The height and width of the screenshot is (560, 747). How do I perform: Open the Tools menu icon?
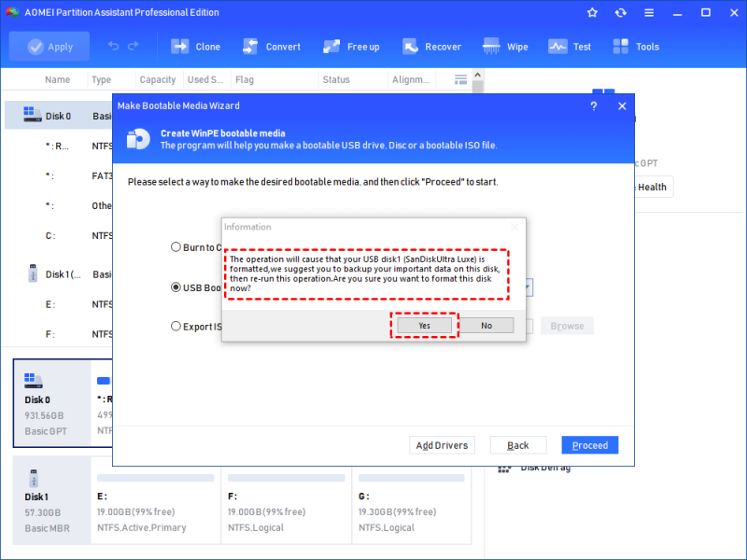(x=621, y=47)
